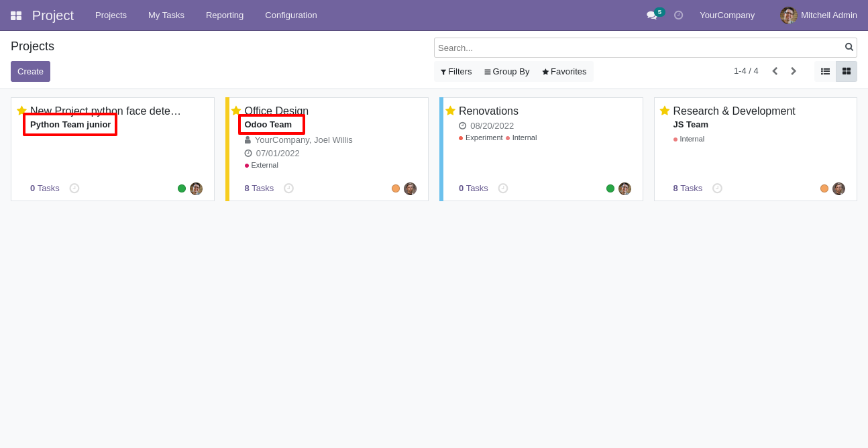This screenshot has width=868, height=448.
Task: Focus the Search input field
Action: tap(640, 48)
